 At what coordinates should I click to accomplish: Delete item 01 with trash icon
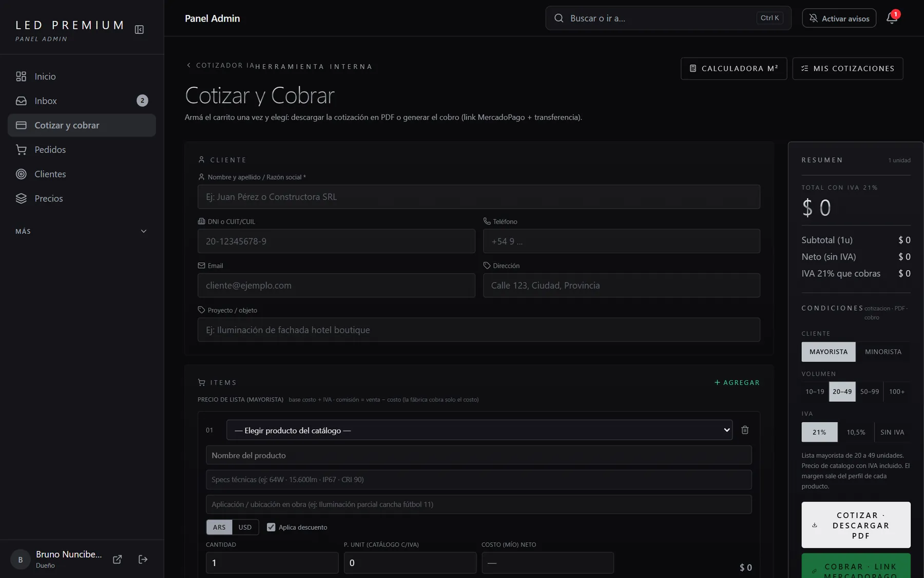tap(745, 430)
